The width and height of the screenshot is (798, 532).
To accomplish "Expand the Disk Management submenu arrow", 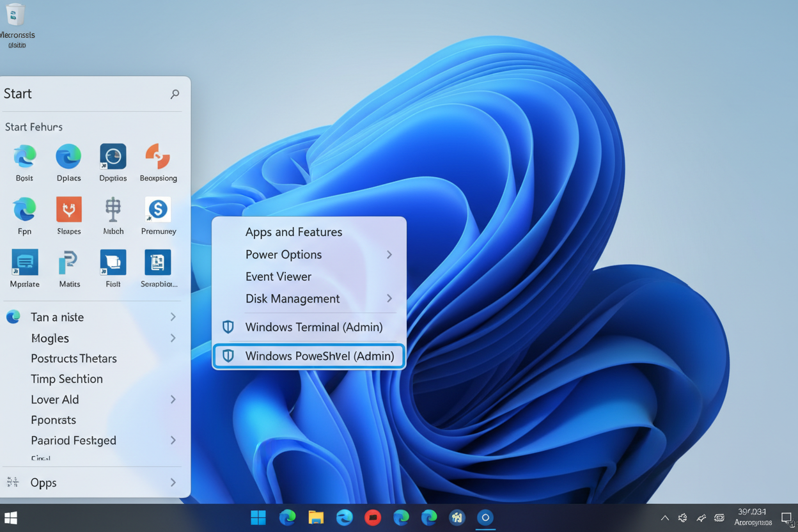I will pyautogui.click(x=389, y=299).
